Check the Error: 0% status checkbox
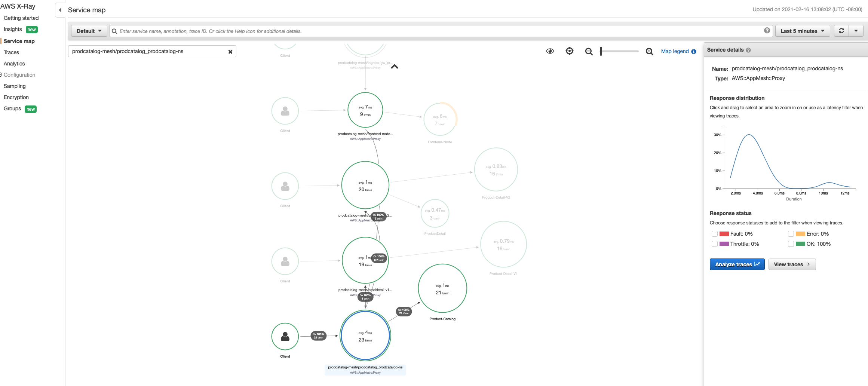 point(791,234)
